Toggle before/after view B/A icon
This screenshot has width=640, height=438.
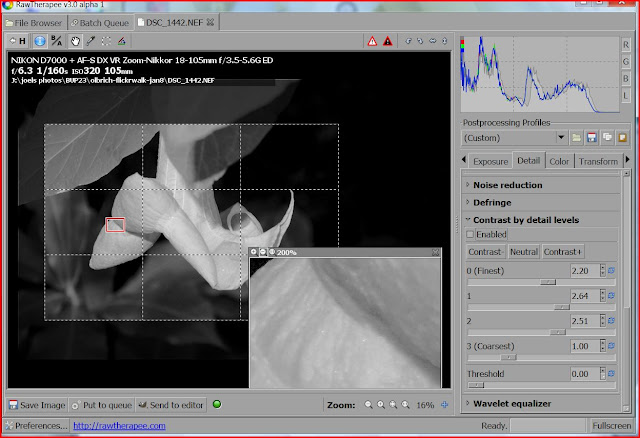[57, 41]
